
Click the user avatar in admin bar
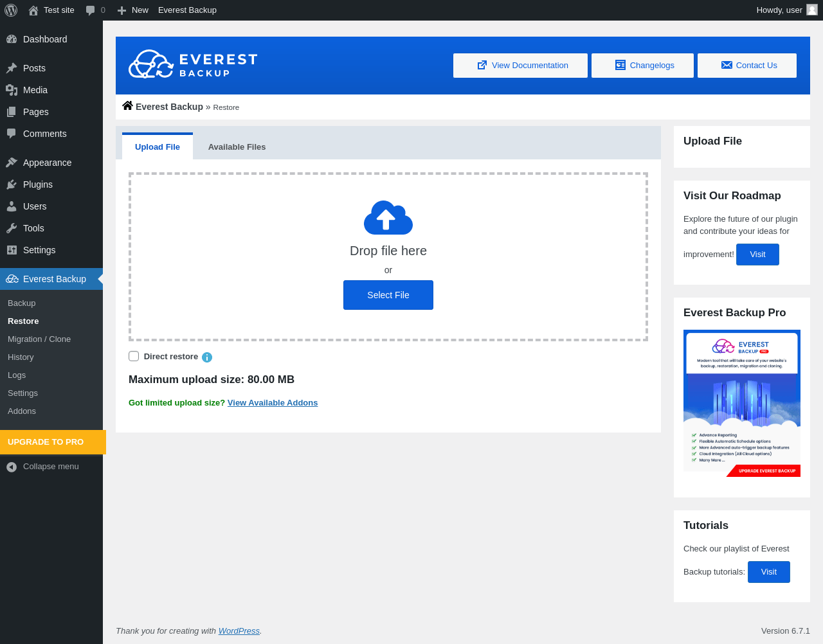pyautogui.click(x=812, y=10)
